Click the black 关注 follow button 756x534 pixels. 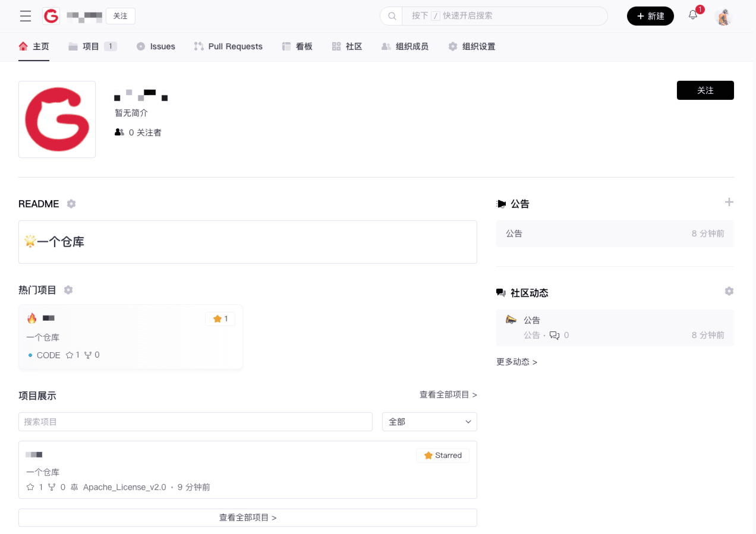705,90
